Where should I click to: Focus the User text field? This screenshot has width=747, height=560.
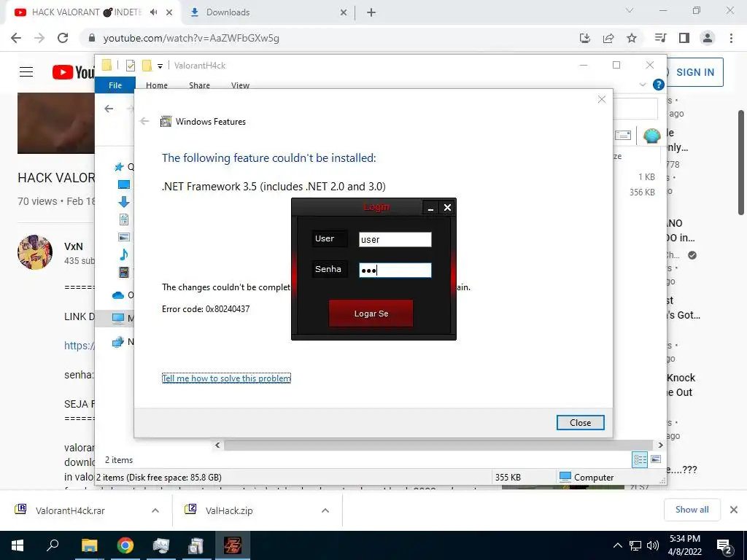[x=395, y=239]
